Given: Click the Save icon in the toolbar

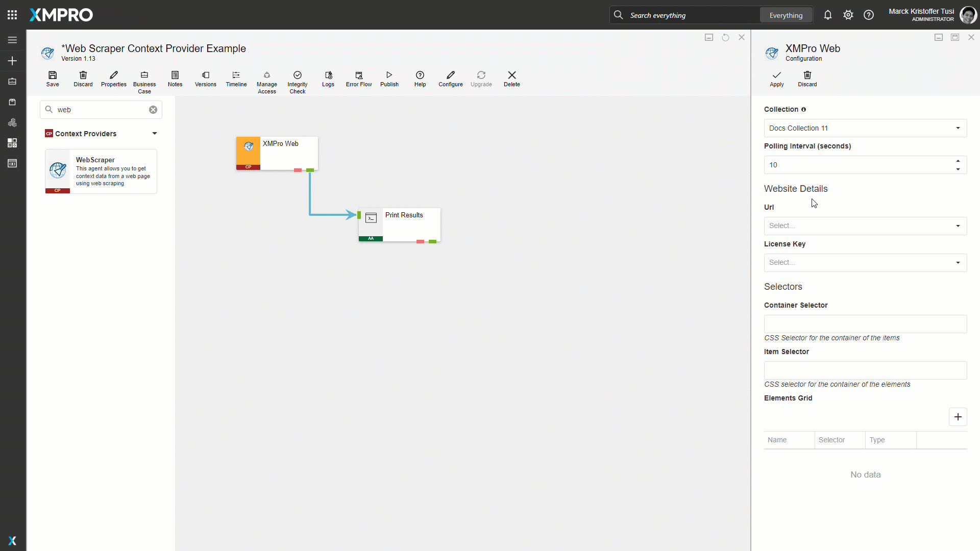Looking at the screenshot, I should pyautogui.click(x=53, y=79).
